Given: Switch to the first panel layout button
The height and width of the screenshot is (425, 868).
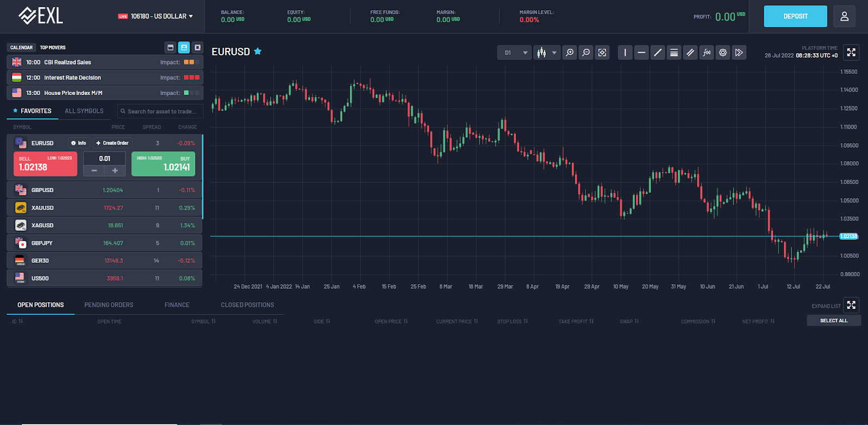Looking at the screenshot, I should pyautogui.click(x=170, y=48).
